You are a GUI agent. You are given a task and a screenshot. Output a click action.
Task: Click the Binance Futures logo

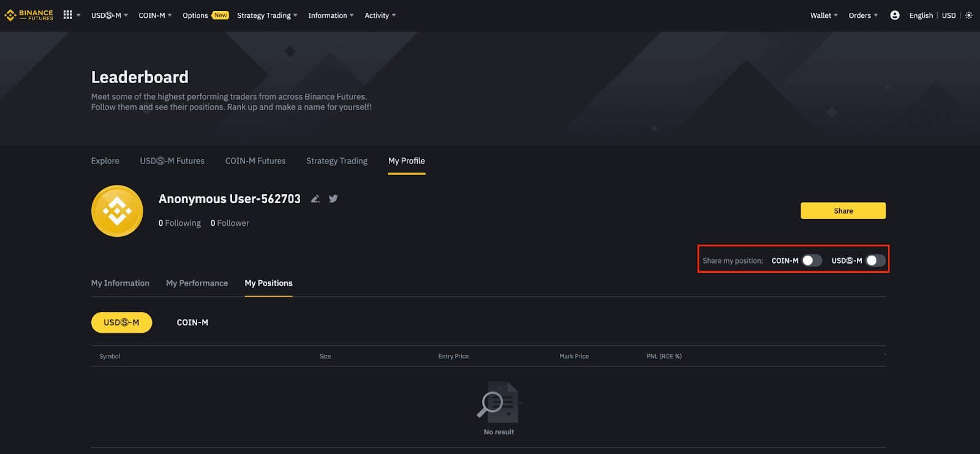click(x=29, y=15)
